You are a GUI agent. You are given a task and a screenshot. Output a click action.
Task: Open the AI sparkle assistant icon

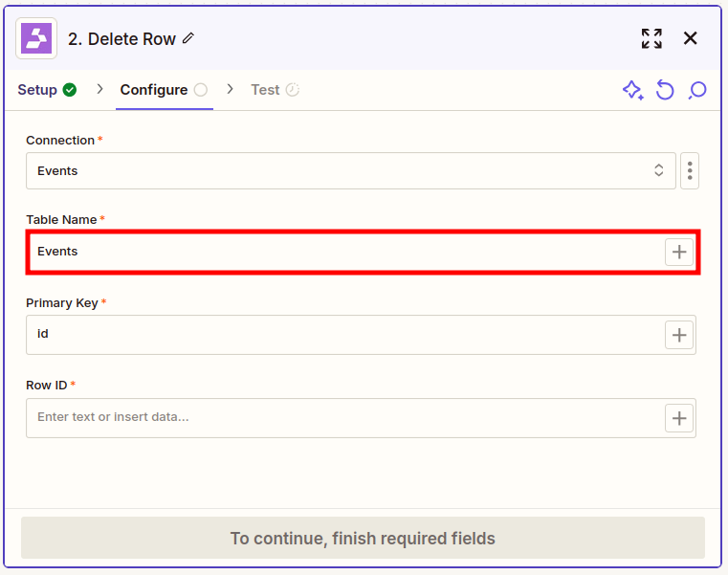633,90
